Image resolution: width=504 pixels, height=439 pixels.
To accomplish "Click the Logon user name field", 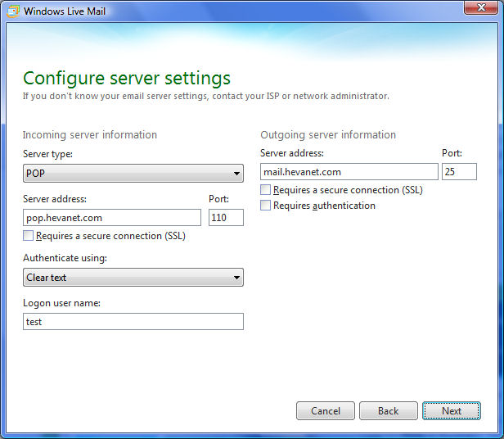I will 133,322.
